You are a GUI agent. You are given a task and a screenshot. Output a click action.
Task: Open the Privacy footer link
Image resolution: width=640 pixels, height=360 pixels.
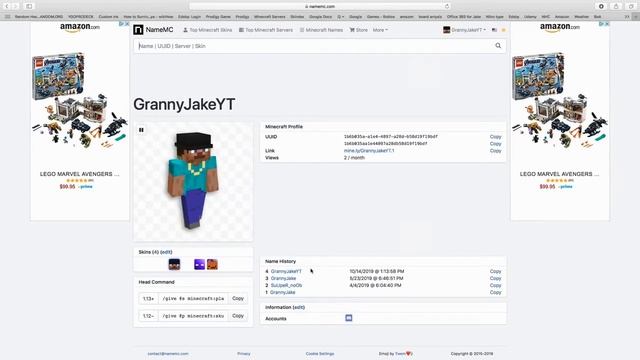click(x=244, y=354)
